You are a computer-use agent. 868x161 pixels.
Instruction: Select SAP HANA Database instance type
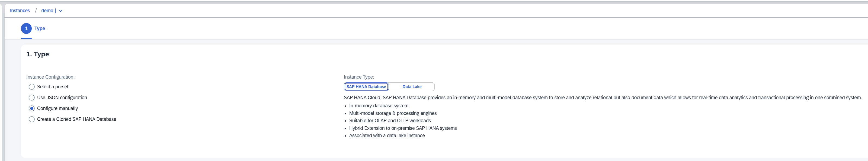point(366,87)
